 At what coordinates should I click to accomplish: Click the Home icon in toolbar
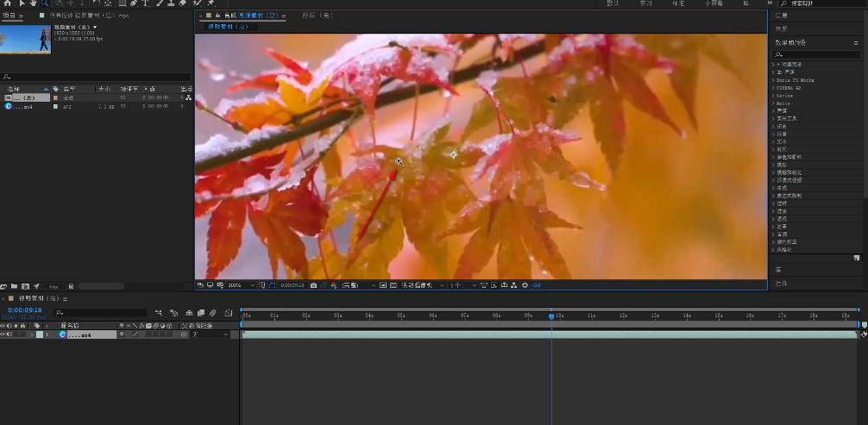(8, 3)
